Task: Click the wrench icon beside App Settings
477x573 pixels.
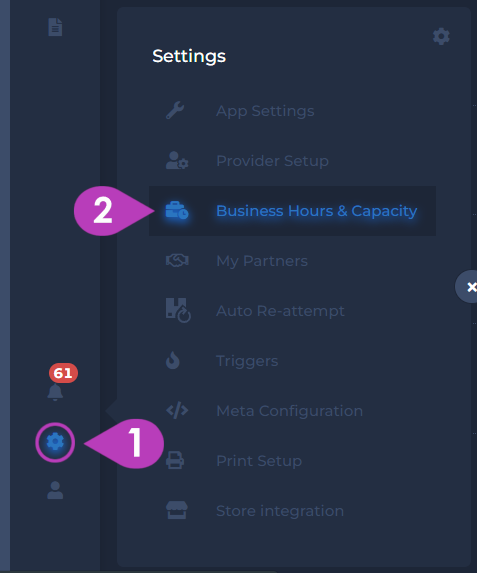Action: pos(175,111)
